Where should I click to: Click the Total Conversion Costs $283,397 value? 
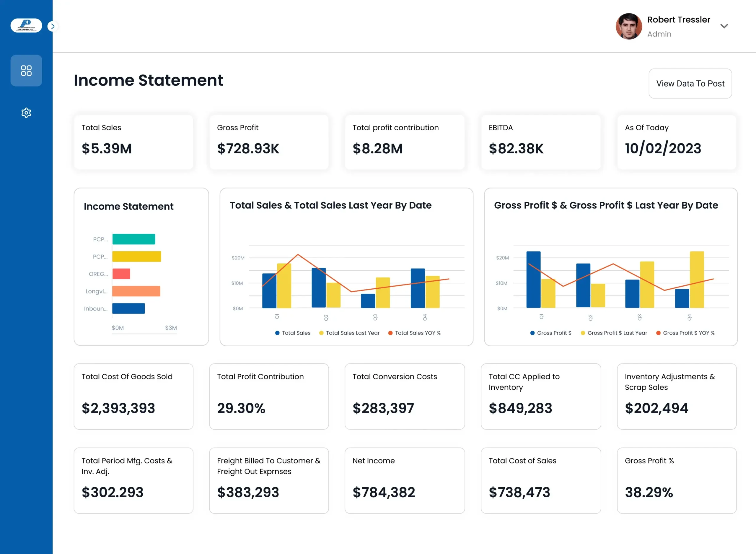(383, 408)
